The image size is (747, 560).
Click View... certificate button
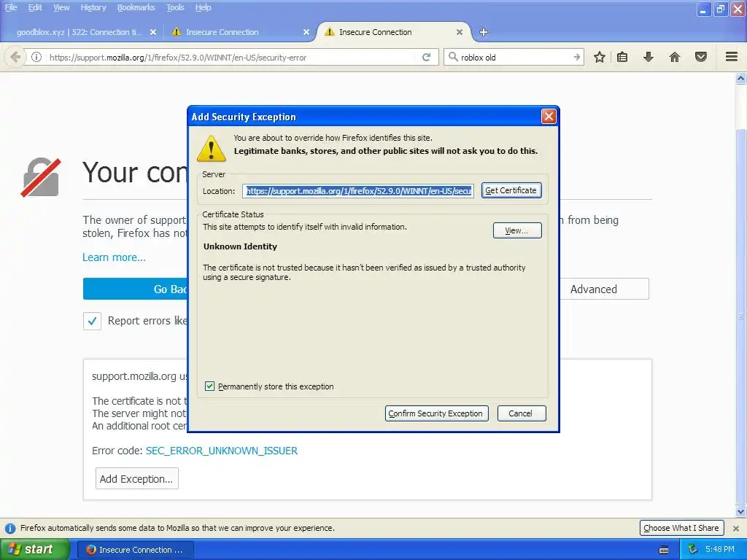(517, 230)
